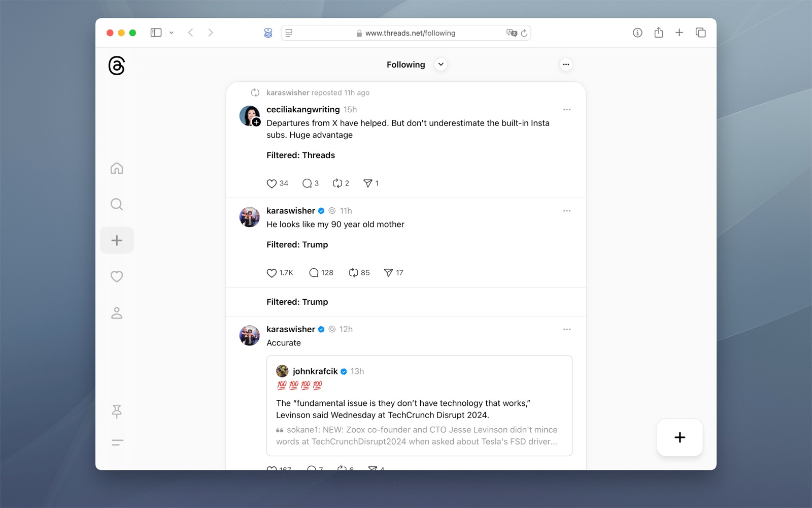Open Search from the sidebar
Screen dimensions: 812x508
(x=117, y=204)
